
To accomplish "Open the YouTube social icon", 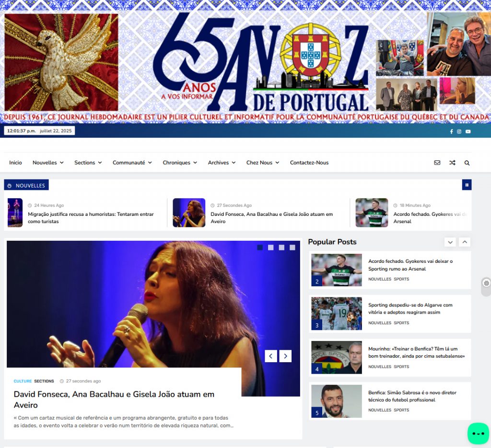I will tap(468, 131).
